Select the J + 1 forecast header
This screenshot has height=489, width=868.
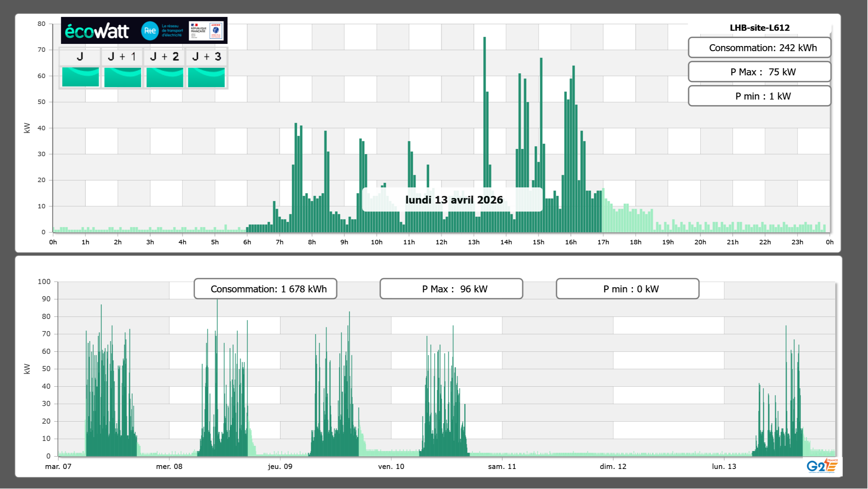pyautogui.click(x=122, y=57)
